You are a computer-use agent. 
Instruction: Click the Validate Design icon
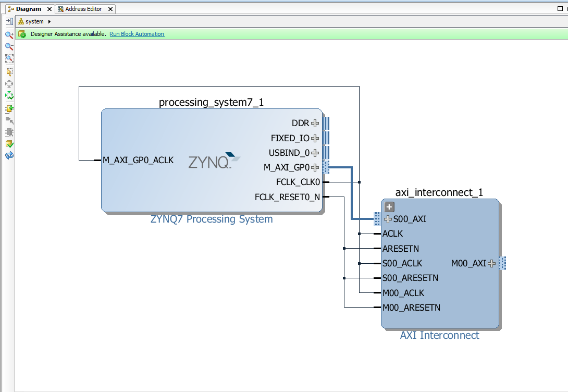click(9, 144)
